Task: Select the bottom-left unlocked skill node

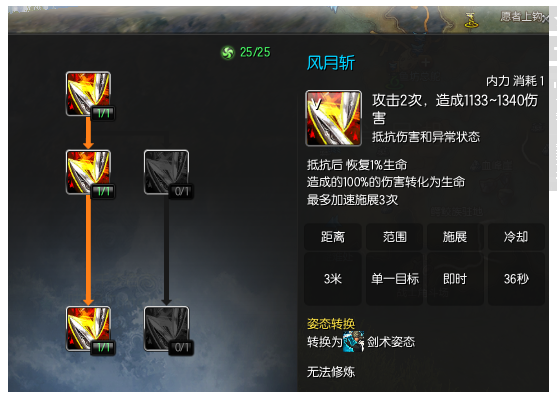Action: point(88,328)
